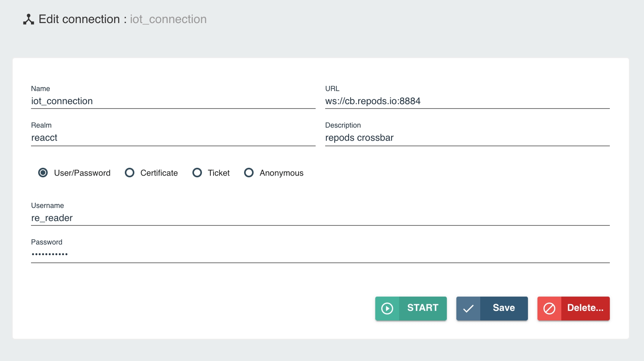The height and width of the screenshot is (361, 644).
Task: Click the checkmark icon on Save
Action: point(468,309)
